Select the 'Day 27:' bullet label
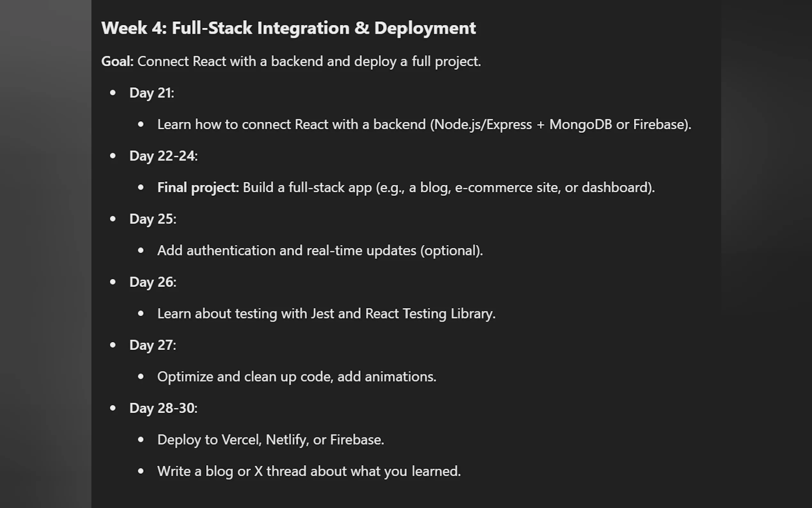The image size is (812, 508). pyautogui.click(x=153, y=345)
